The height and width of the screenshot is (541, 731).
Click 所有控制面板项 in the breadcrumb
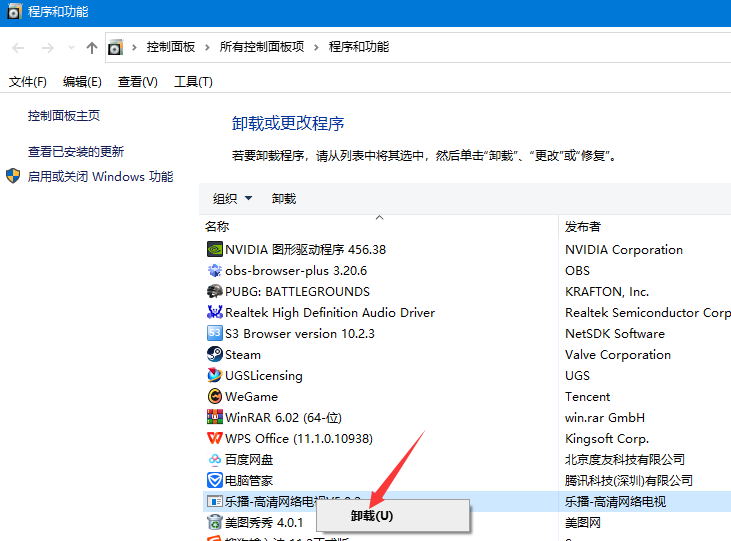262,47
